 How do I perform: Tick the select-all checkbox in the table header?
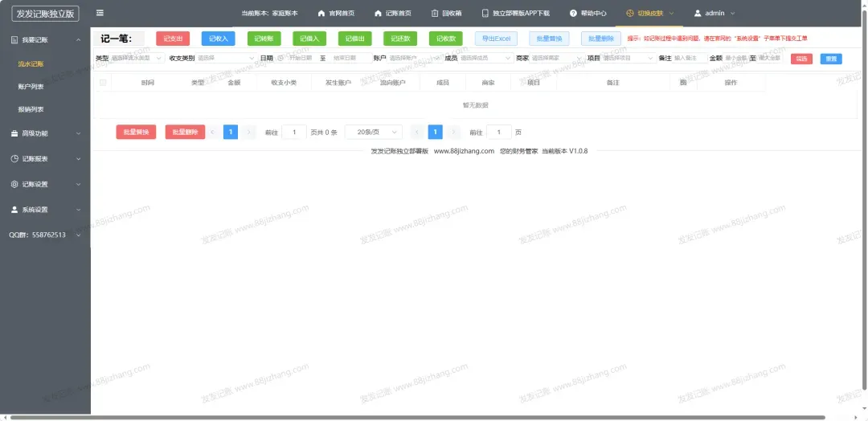pyautogui.click(x=102, y=83)
